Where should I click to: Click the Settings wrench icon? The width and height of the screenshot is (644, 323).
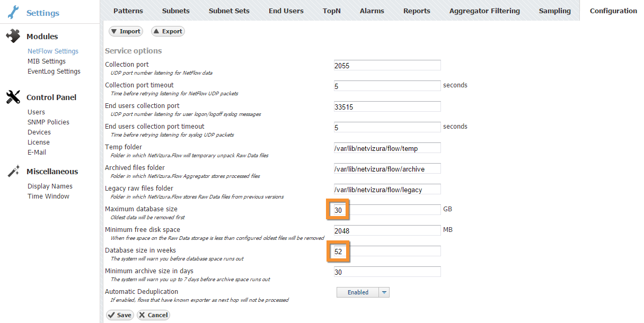13,12
